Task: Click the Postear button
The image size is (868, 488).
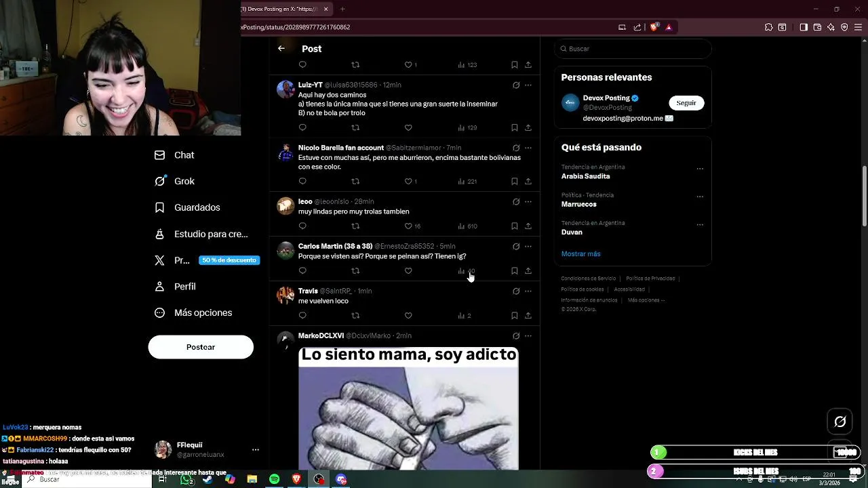Action: click(x=201, y=347)
